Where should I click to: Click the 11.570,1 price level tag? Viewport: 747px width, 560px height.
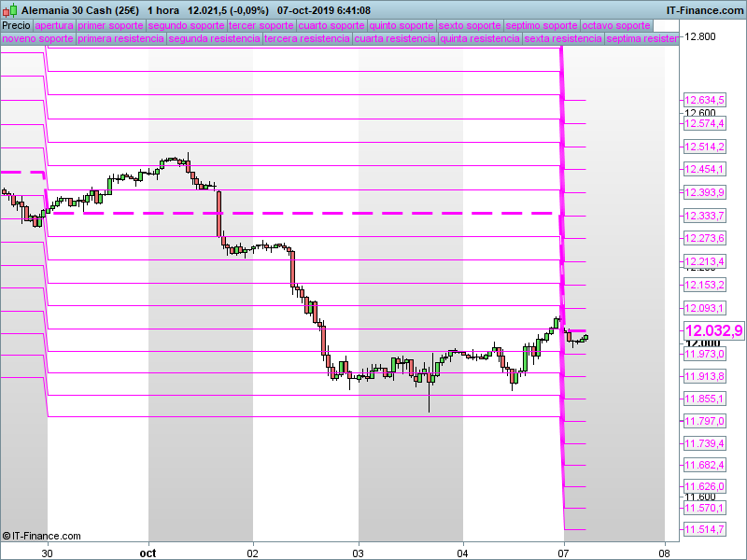(705, 508)
